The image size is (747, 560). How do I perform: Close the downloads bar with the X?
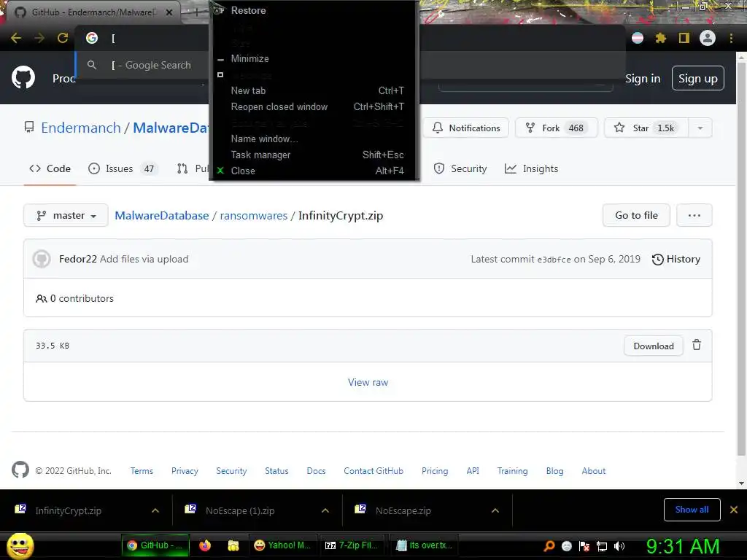coord(734,510)
